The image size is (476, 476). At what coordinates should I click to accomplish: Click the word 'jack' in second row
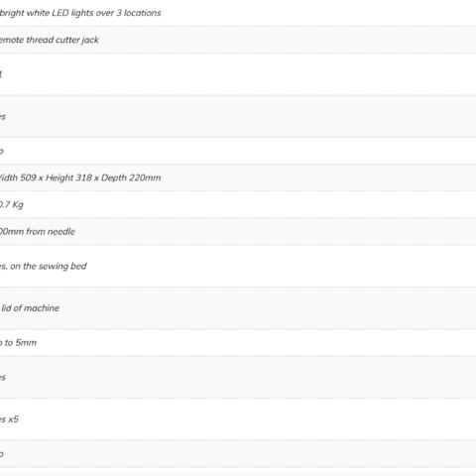pyautogui.click(x=90, y=40)
